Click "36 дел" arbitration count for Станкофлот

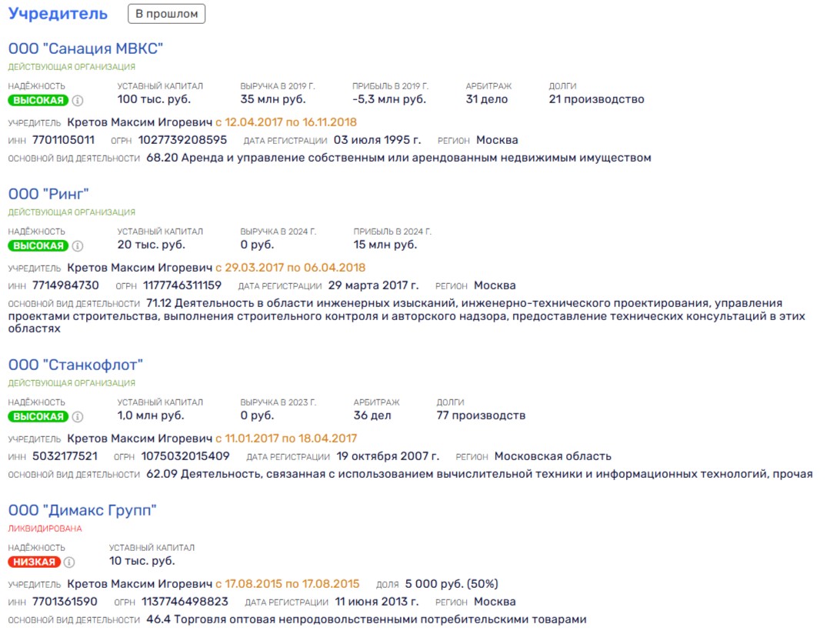coord(372,415)
